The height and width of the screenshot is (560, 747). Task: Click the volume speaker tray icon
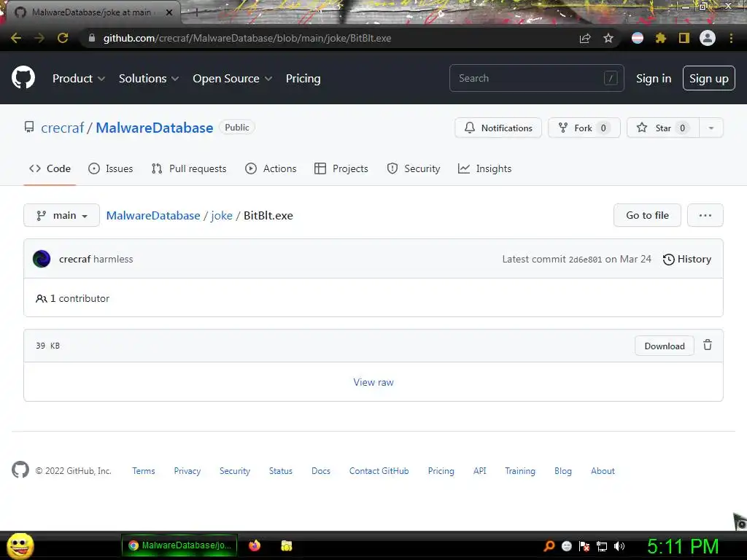tap(619, 546)
